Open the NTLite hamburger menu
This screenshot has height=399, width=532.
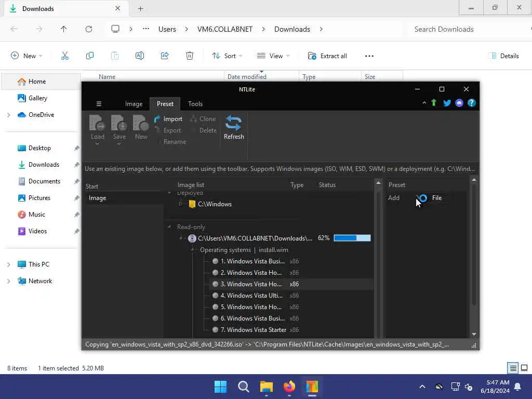[99, 104]
